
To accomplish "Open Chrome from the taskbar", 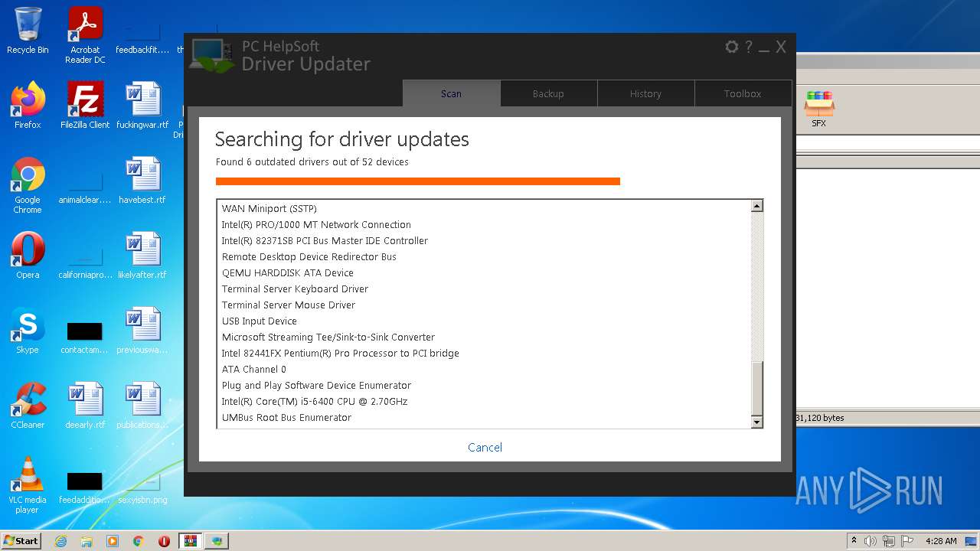I will (139, 541).
